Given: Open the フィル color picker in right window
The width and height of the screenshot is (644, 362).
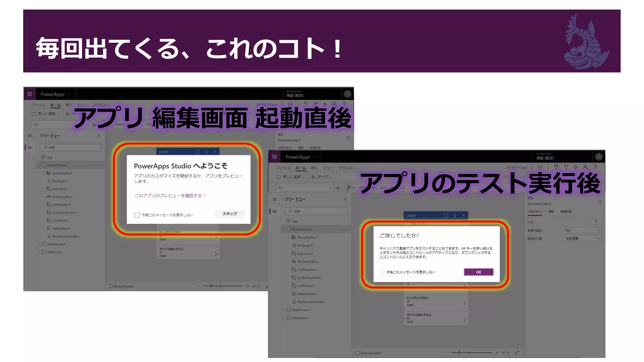Looking at the screenshot, I should [596, 222].
